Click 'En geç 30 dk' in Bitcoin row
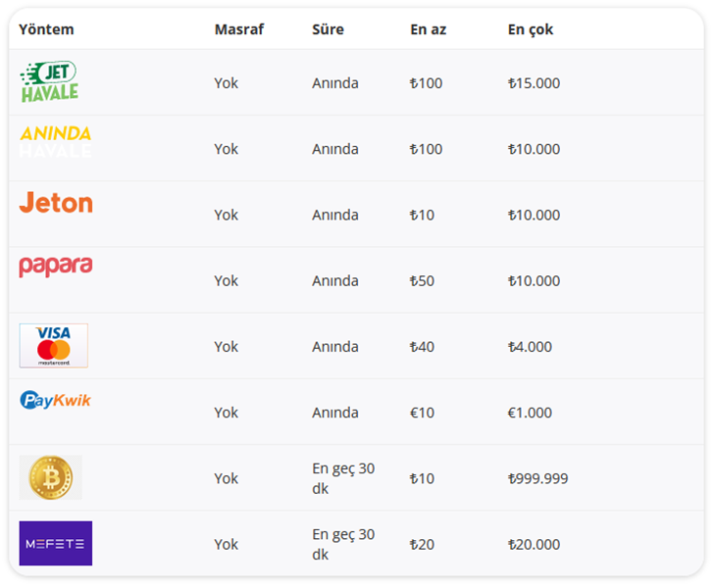Image resolution: width=714 pixels, height=588 pixels. click(x=343, y=478)
